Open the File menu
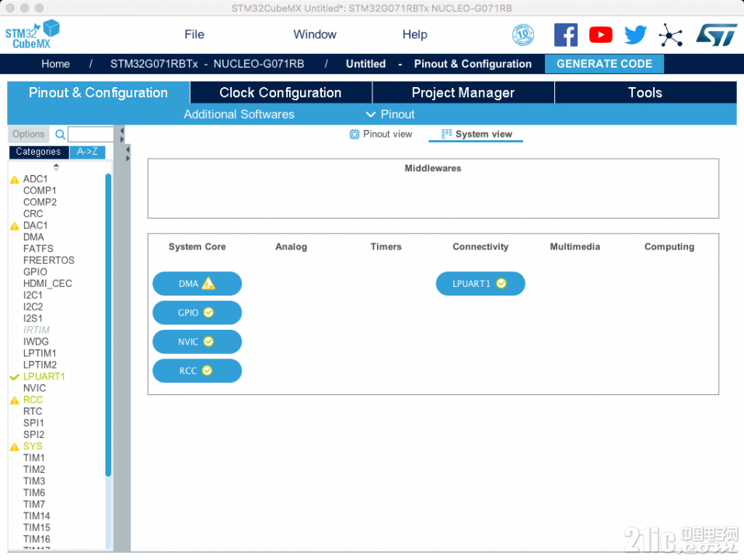Screen dimensions: 744x560 (x=194, y=35)
